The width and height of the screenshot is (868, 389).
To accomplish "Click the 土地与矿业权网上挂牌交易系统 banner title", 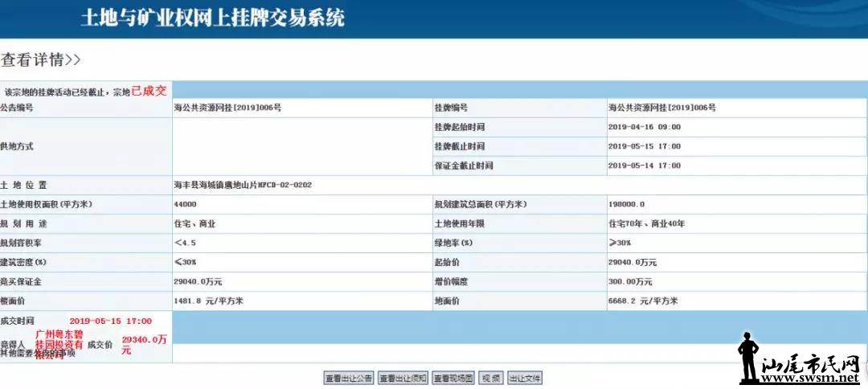I will [x=212, y=18].
